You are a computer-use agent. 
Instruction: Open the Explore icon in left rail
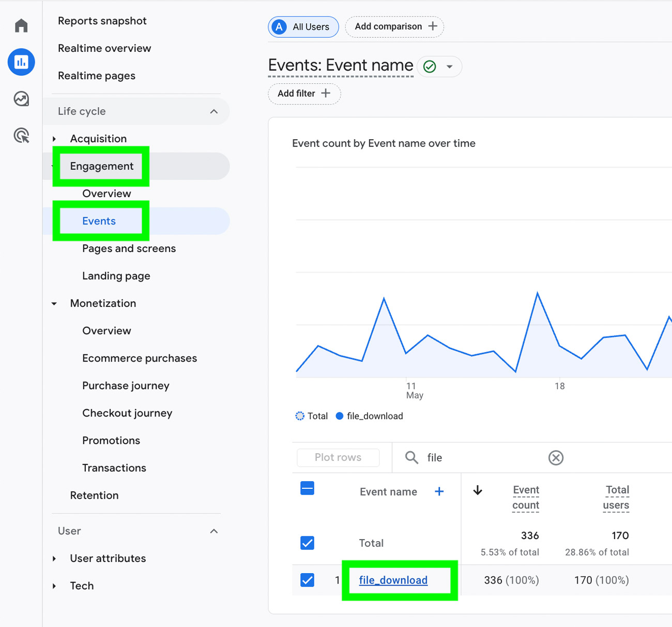pyautogui.click(x=21, y=99)
